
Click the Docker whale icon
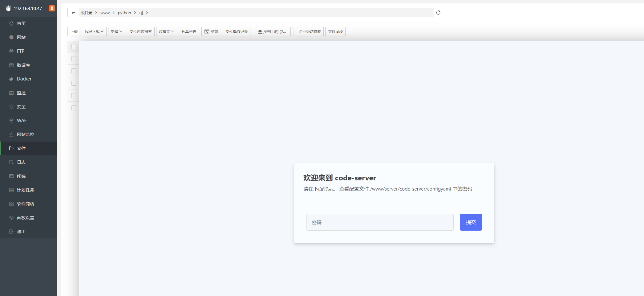coord(11,79)
